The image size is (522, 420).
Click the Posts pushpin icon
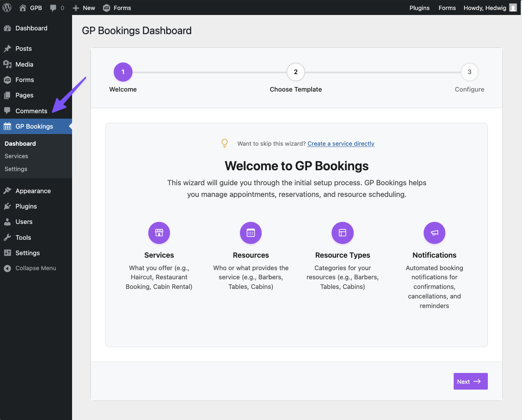click(x=7, y=49)
